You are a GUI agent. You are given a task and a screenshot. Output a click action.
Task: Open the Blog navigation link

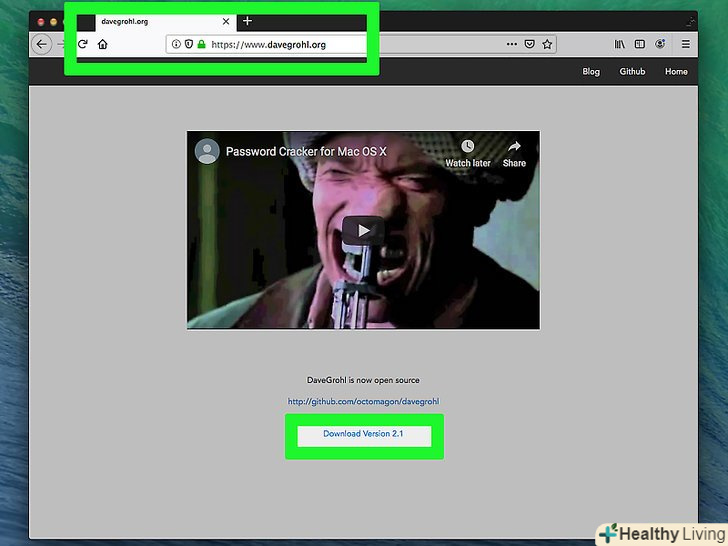(x=591, y=72)
